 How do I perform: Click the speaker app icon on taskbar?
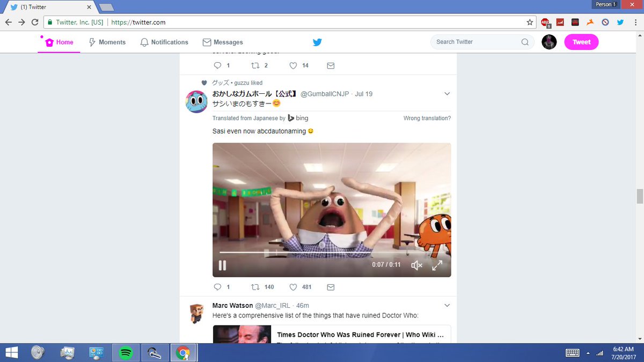tap(37, 353)
